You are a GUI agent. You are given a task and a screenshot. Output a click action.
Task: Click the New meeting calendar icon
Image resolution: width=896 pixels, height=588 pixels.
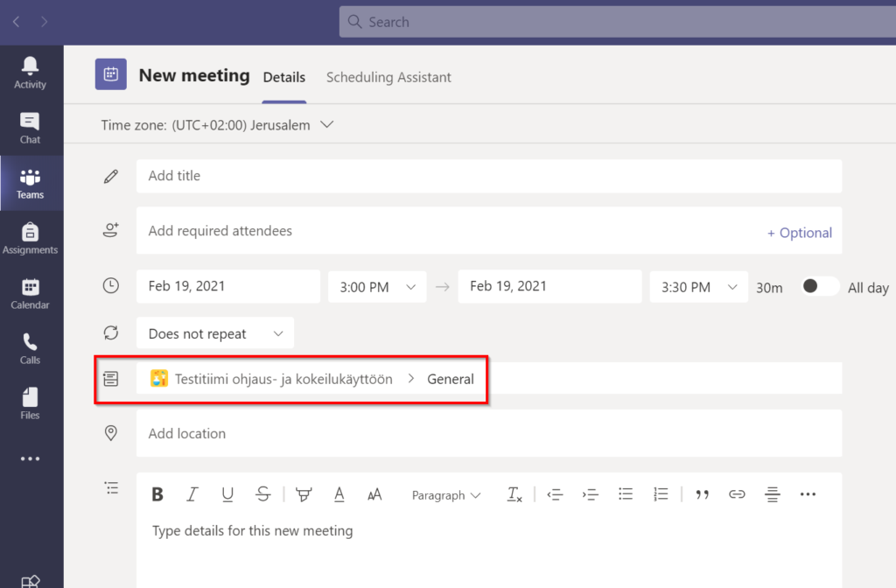click(x=111, y=74)
